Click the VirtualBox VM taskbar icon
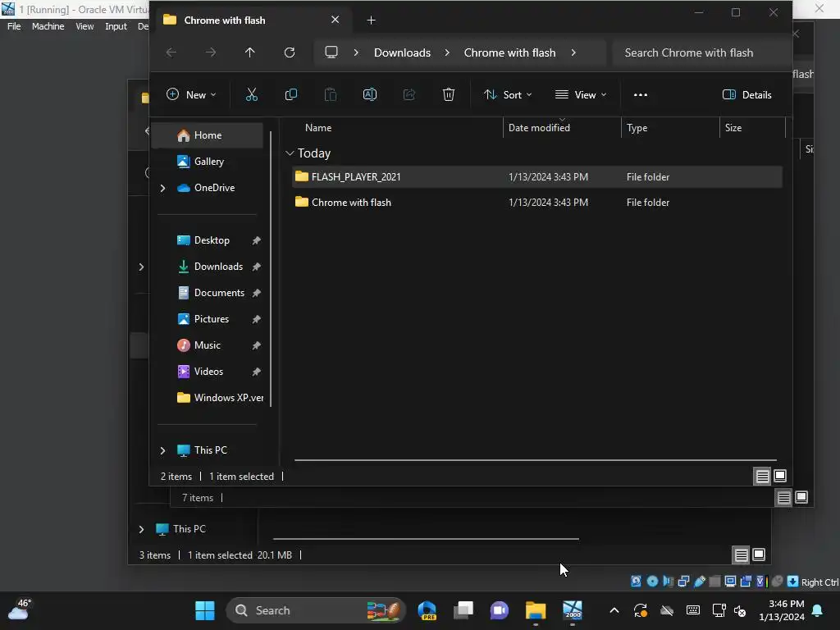Viewport: 840px width, 630px height. [x=572, y=610]
